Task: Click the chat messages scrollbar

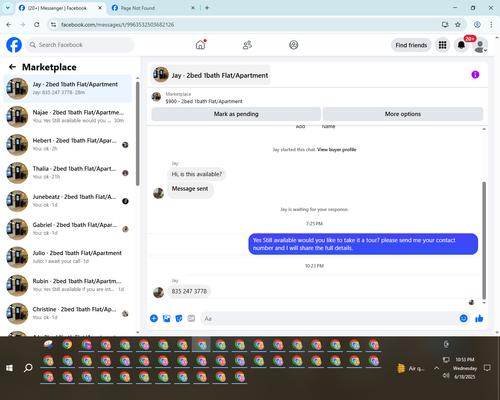Action: [x=484, y=240]
